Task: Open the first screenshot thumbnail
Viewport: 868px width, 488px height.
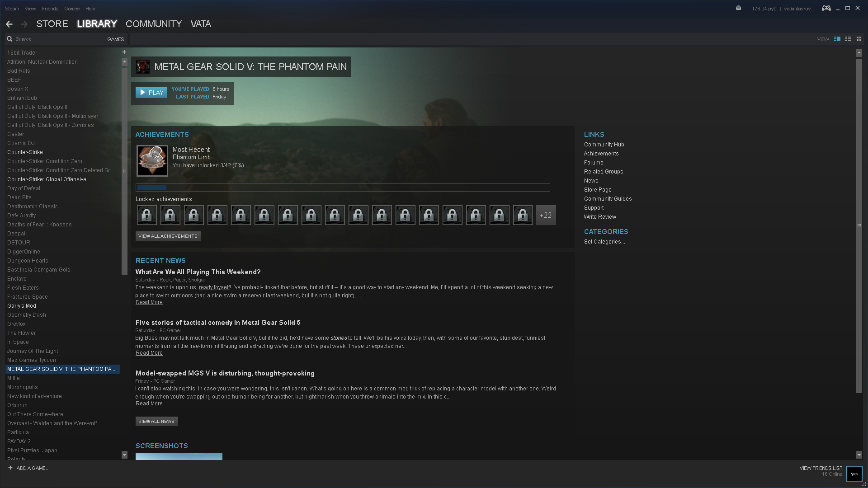Action: click(x=179, y=456)
